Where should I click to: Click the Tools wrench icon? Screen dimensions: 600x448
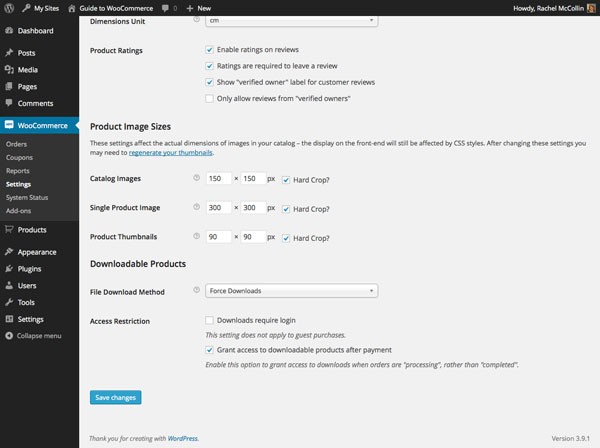pos(9,302)
